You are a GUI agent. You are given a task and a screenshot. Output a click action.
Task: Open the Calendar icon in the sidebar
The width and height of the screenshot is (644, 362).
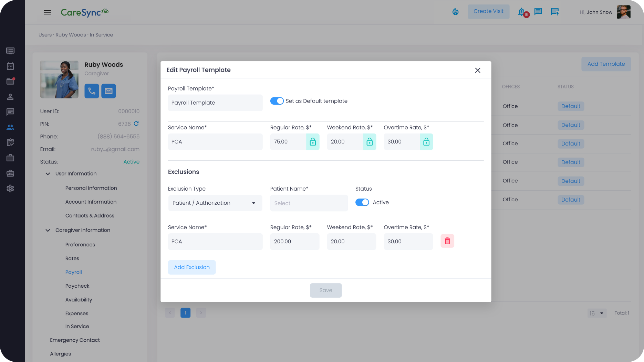tap(10, 66)
